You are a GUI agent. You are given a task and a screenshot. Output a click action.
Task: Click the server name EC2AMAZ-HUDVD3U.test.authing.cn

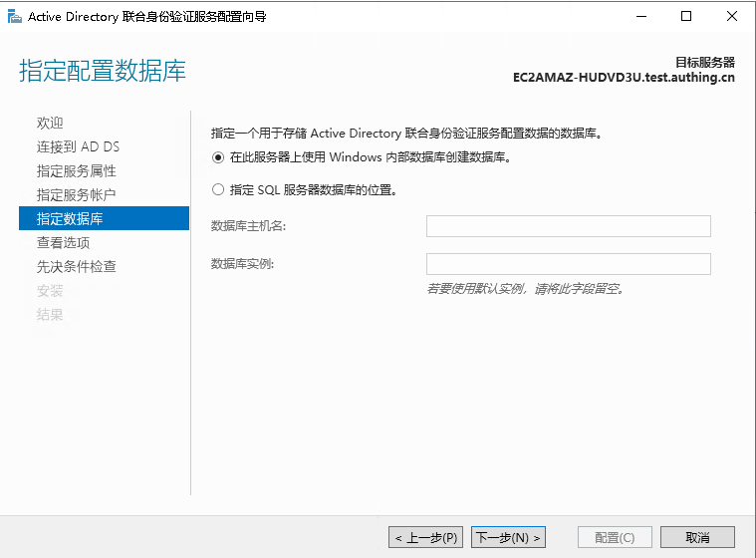coord(624,78)
